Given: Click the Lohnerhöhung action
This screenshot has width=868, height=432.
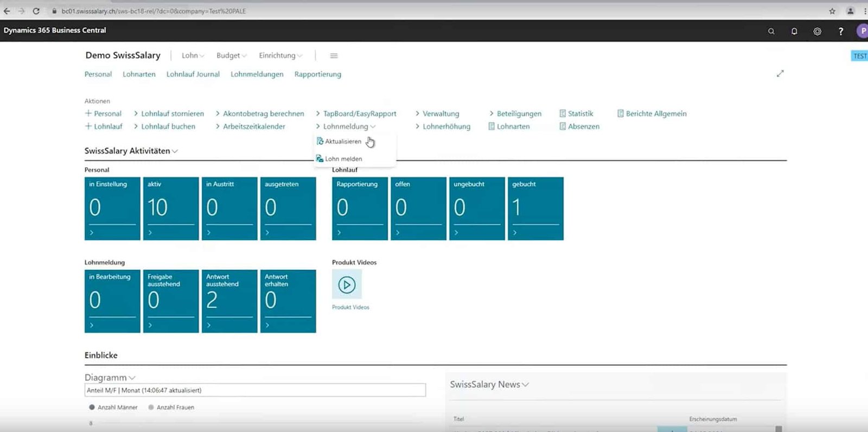Looking at the screenshot, I should [443, 126].
